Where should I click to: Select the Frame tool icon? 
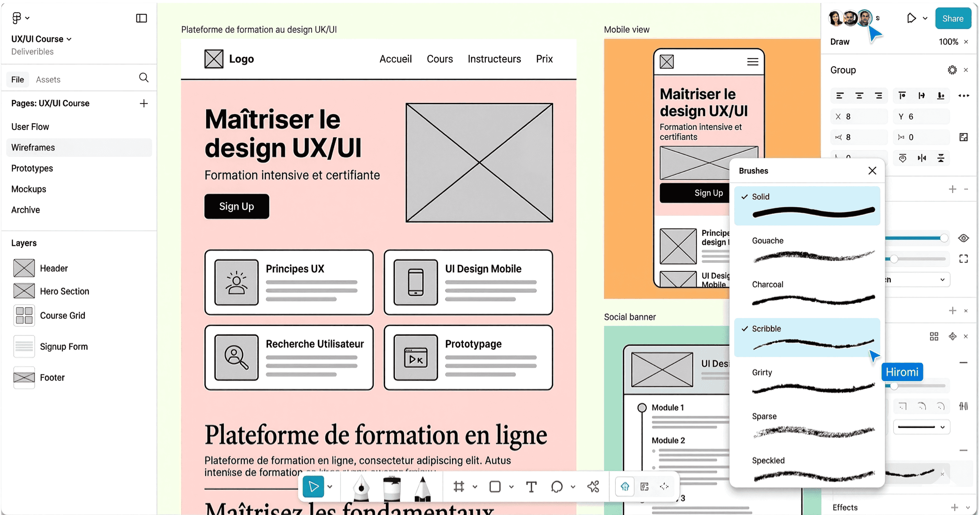pyautogui.click(x=459, y=486)
